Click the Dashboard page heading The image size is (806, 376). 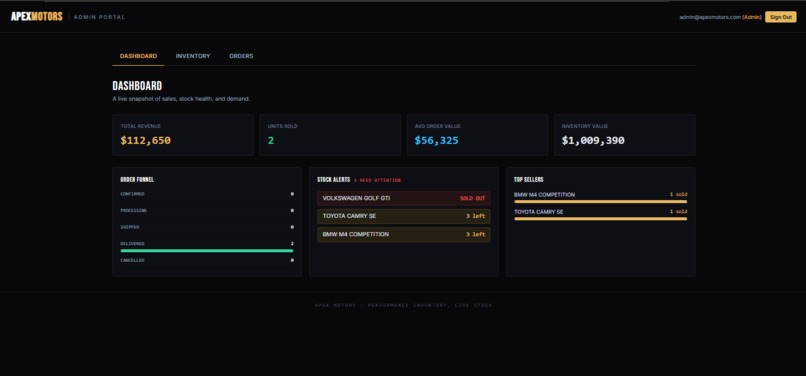pyautogui.click(x=137, y=86)
